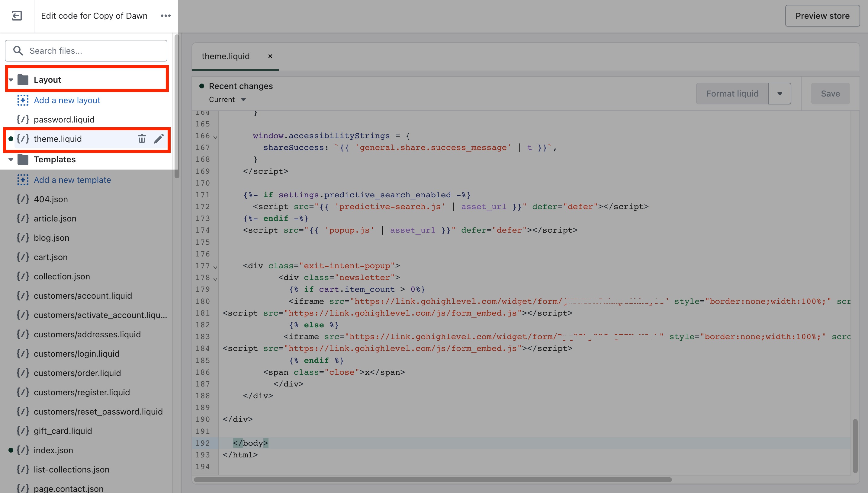Delete theme.liquid using trash icon
Screen dimensions: 868x493
142,139
